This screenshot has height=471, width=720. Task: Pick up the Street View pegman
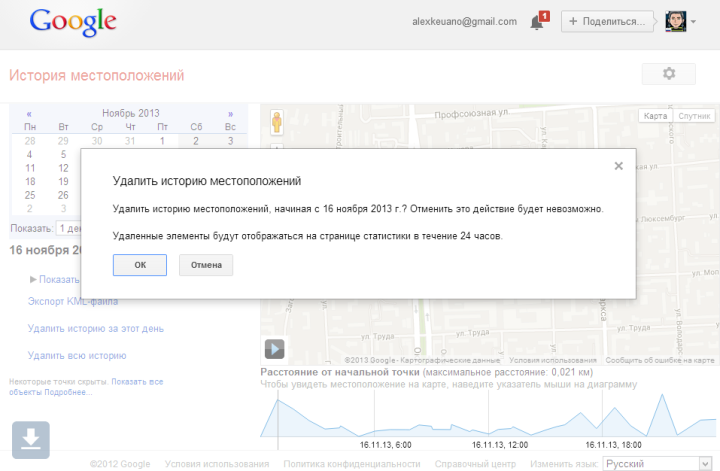276,122
